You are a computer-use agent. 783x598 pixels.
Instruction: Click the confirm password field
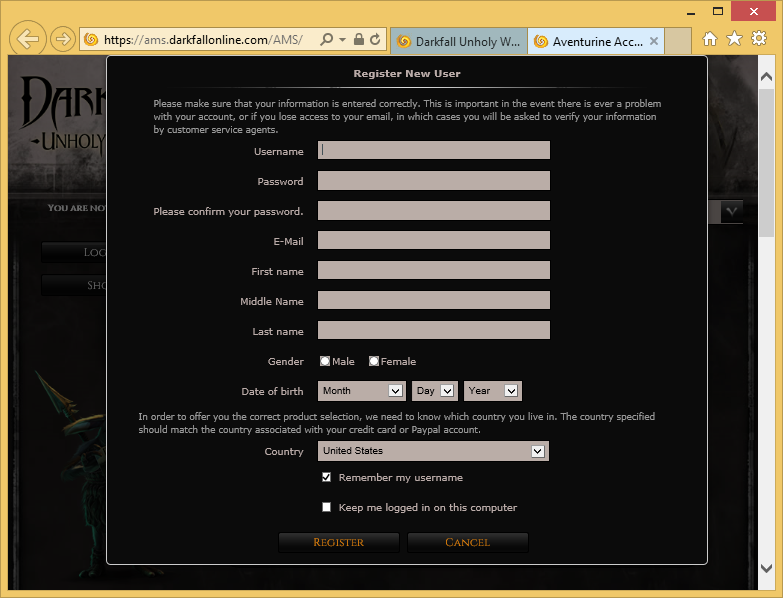pyautogui.click(x=433, y=210)
